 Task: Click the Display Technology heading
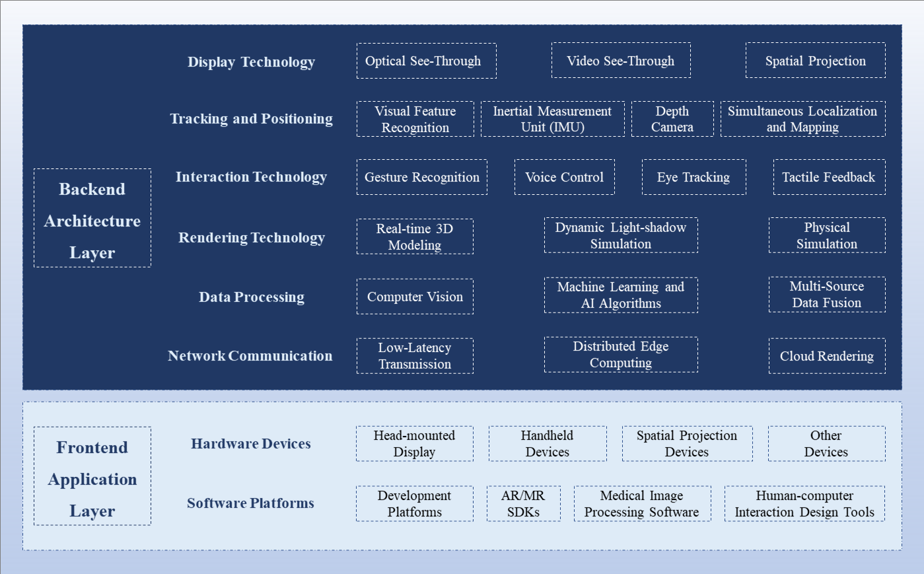click(x=251, y=62)
